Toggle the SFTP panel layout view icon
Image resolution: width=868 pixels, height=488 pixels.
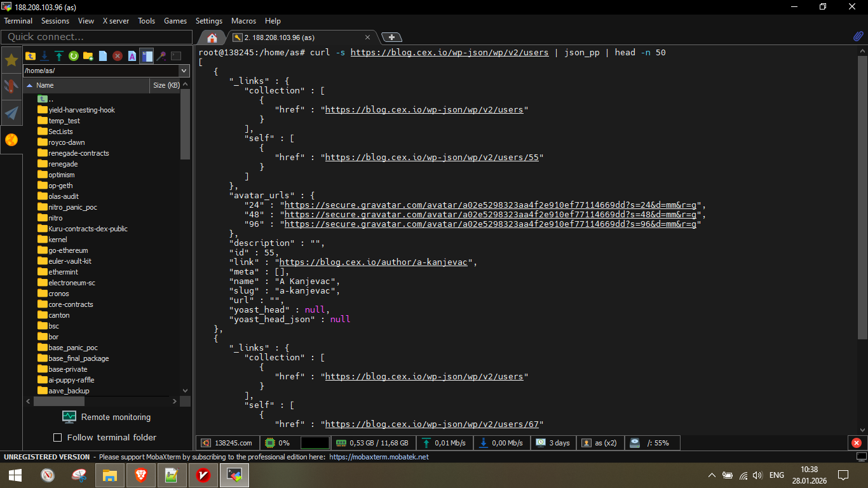[x=147, y=56]
